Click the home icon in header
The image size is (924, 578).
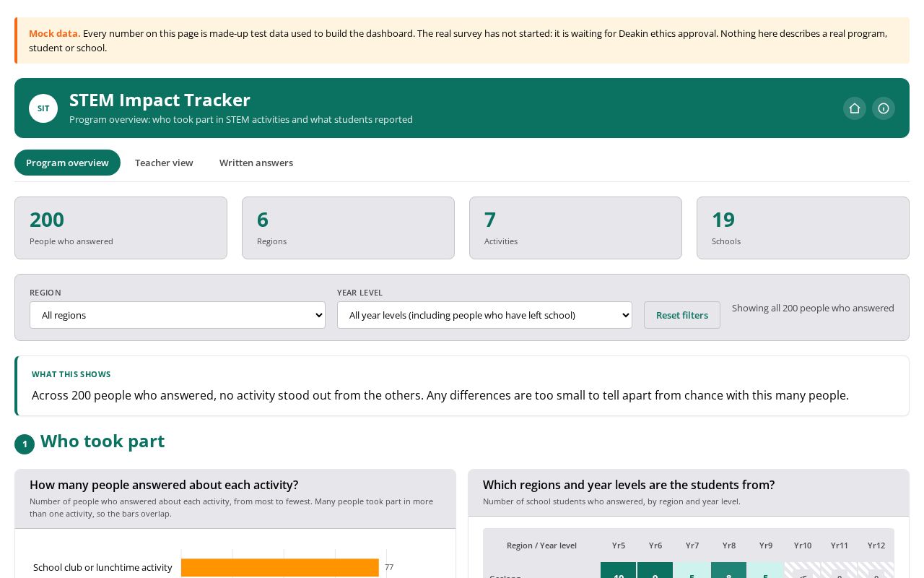point(855,108)
